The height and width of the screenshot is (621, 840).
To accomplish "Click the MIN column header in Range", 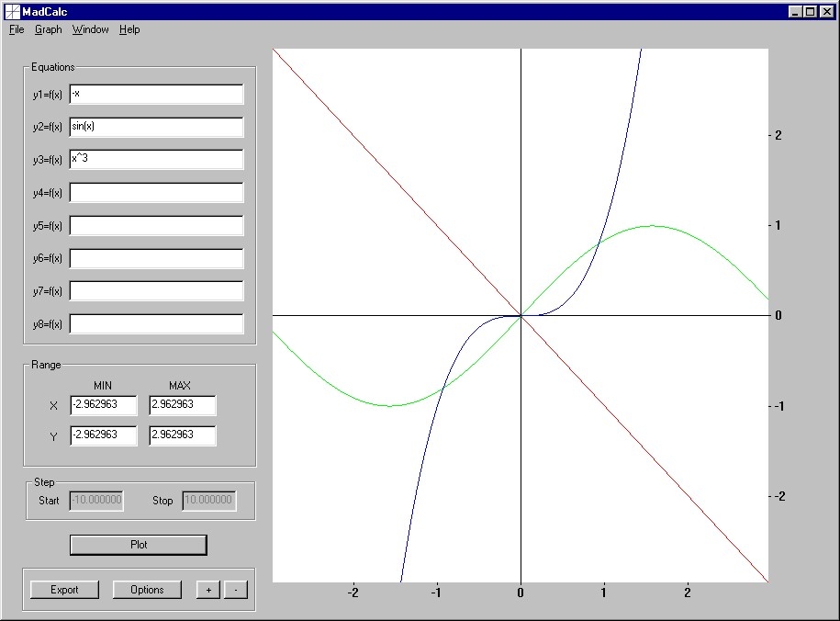I will tap(103, 386).
